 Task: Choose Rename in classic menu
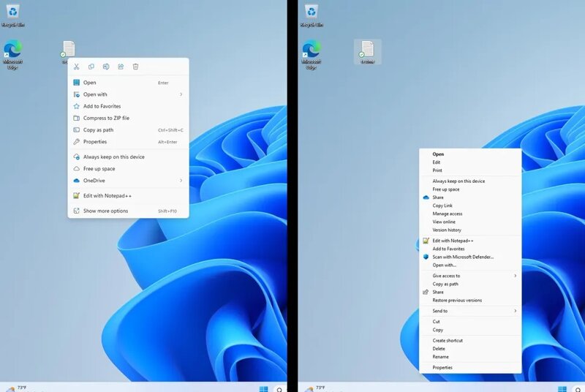(470, 357)
